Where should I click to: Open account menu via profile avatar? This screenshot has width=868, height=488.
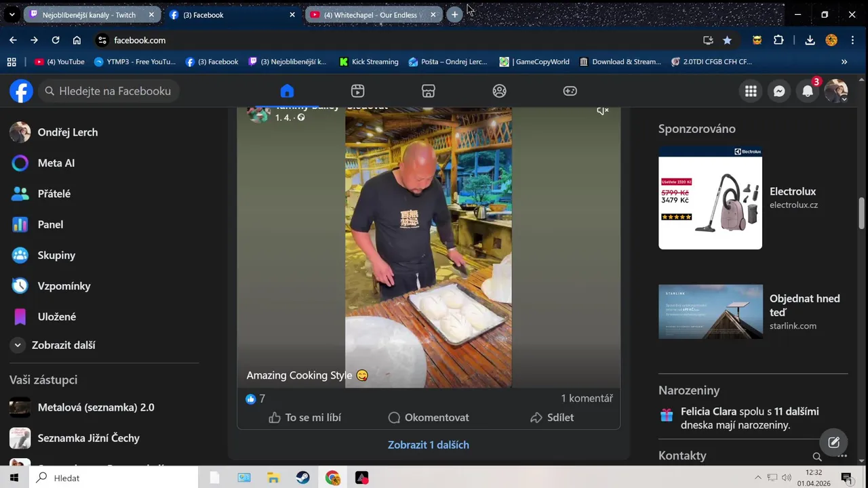pos(836,91)
